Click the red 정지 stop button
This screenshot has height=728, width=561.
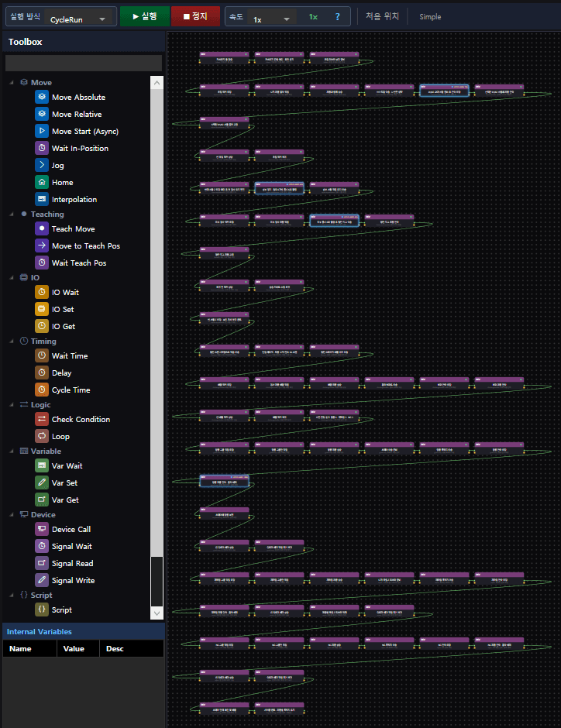click(195, 16)
